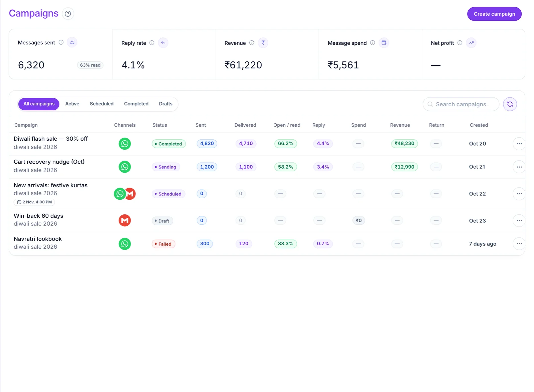Image resolution: width=534 pixels, height=392 pixels.
Task: Open the Diwali flash sale — 30% off campaign
Action: pos(51,139)
